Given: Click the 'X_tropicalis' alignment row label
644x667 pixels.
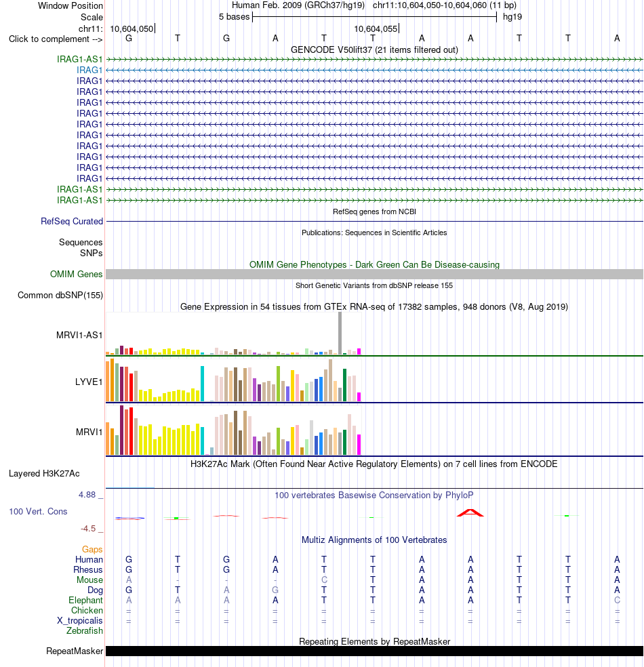Looking at the screenshot, I should [x=80, y=621].
